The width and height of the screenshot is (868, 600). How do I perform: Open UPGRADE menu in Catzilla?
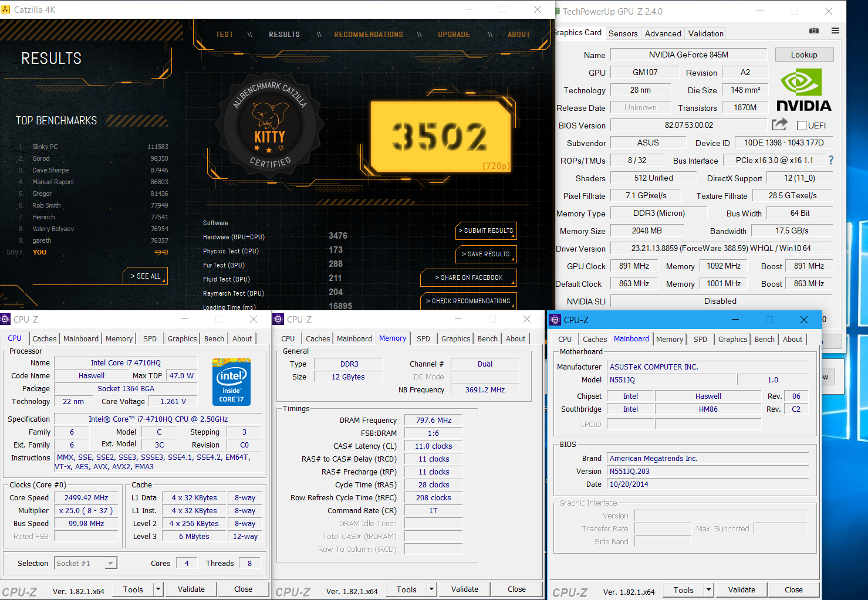pyautogui.click(x=454, y=35)
